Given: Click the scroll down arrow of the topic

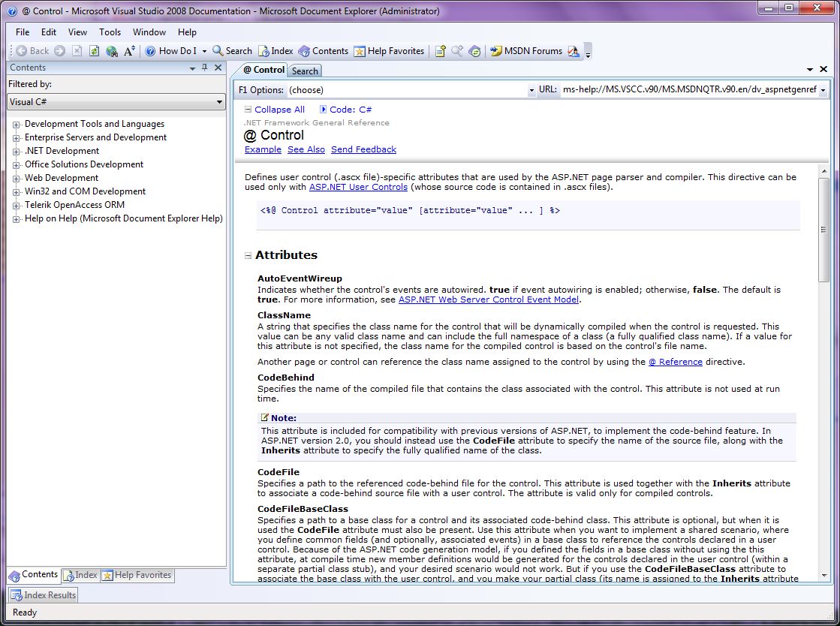Looking at the screenshot, I should (824, 576).
